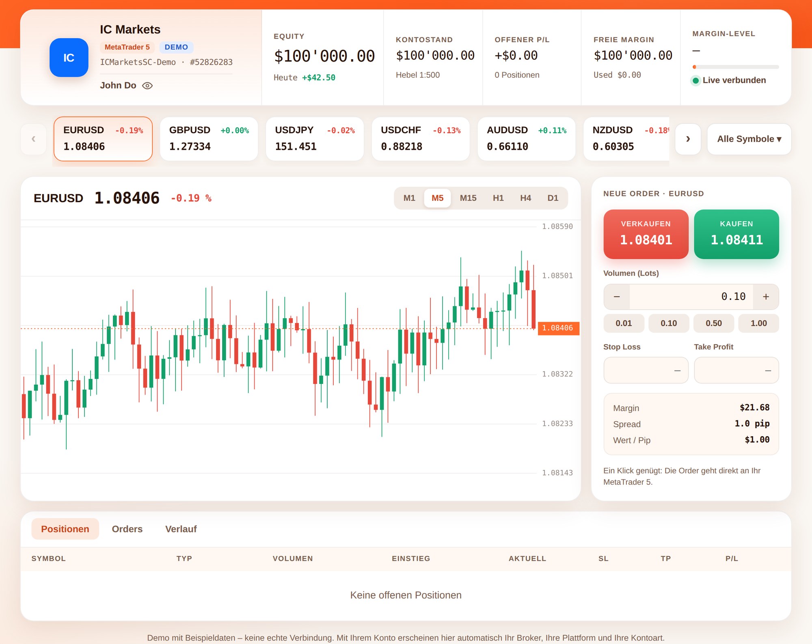This screenshot has width=812, height=644.
Task: Set volume preset 1.00
Action: click(x=758, y=323)
